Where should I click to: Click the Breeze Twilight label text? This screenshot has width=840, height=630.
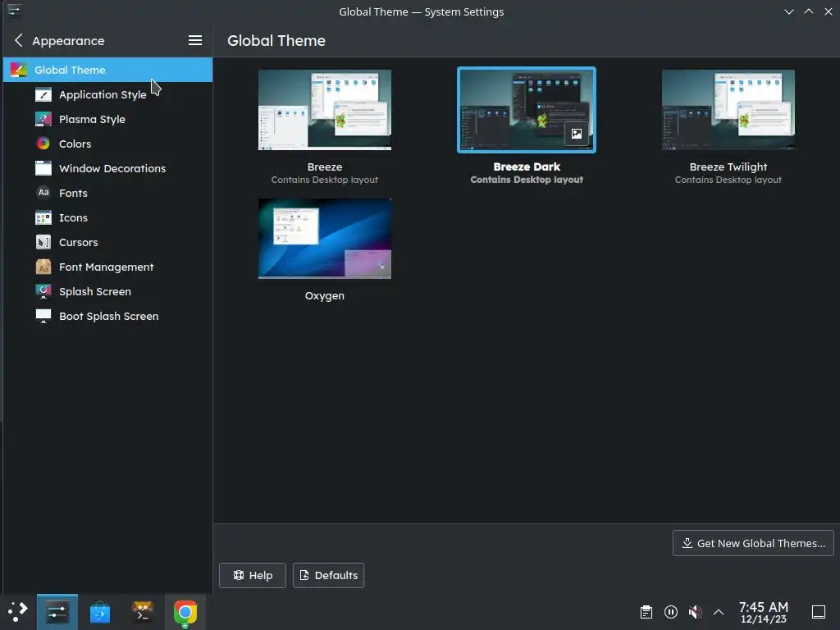[728, 167]
